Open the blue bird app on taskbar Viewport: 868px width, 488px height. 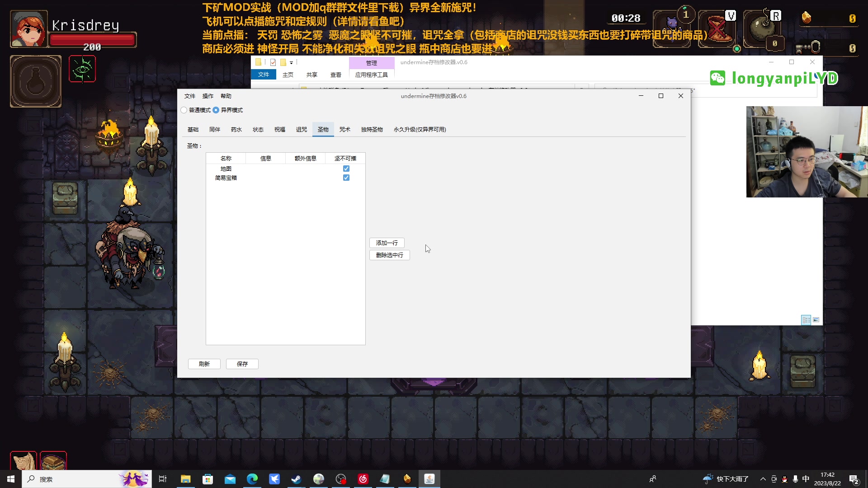pyautogui.click(x=274, y=479)
